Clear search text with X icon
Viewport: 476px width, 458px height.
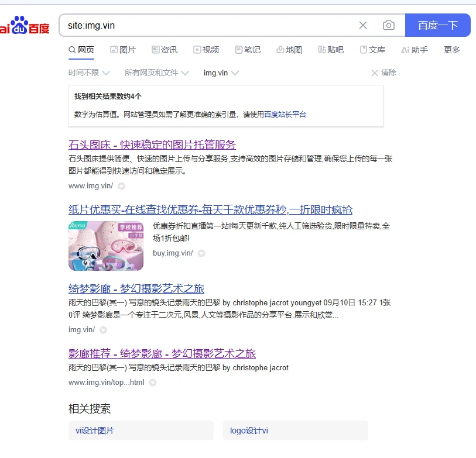[x=363, y=25]
